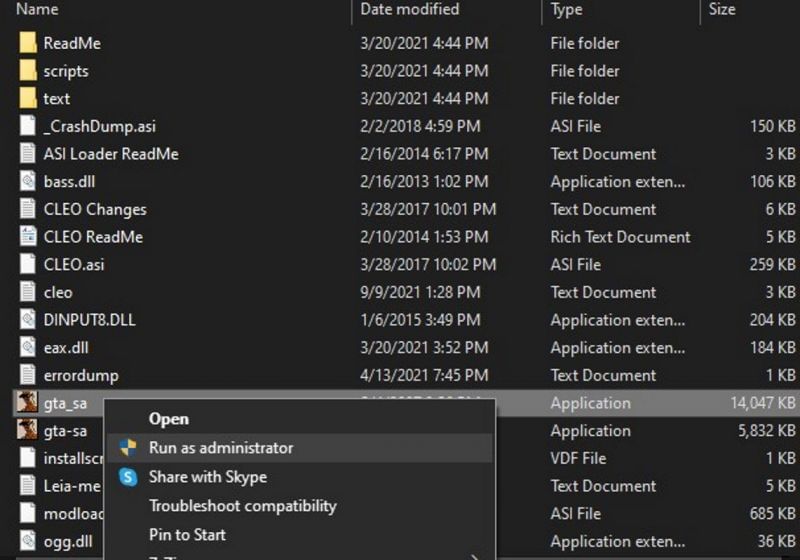Click the Skype icon in context menu
The image size is (800, 560).
click(x=128, y=477)
